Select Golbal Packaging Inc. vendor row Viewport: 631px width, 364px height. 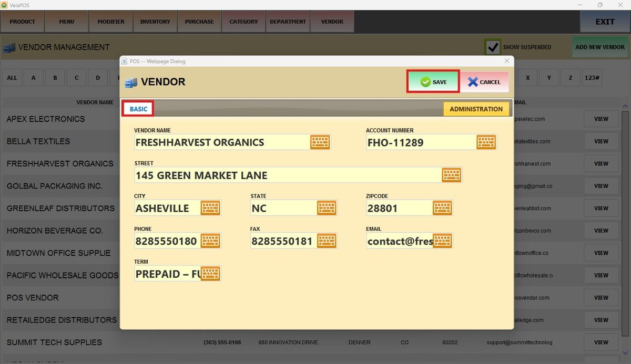[311, 186]
